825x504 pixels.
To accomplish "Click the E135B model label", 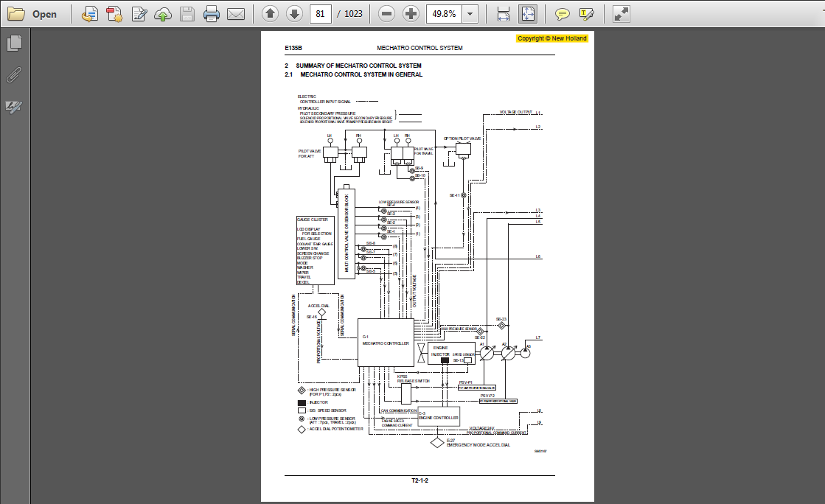I will click(x=293, y=48).
